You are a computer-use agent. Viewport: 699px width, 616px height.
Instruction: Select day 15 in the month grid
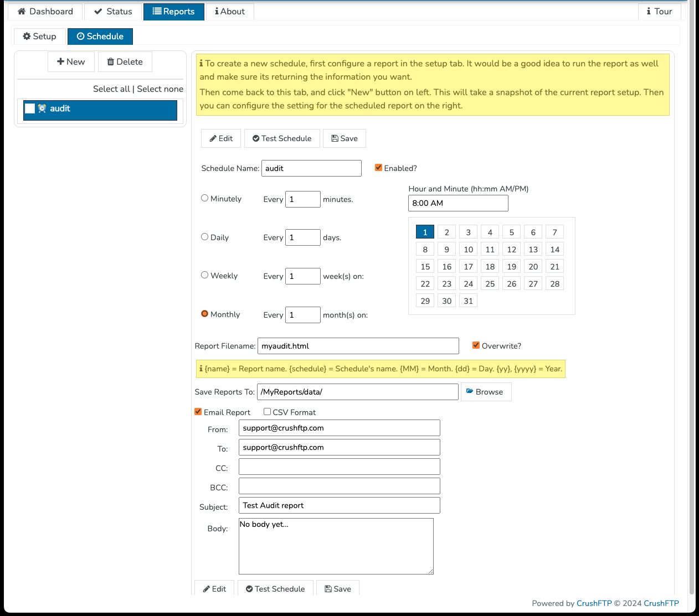pos(425,267)
